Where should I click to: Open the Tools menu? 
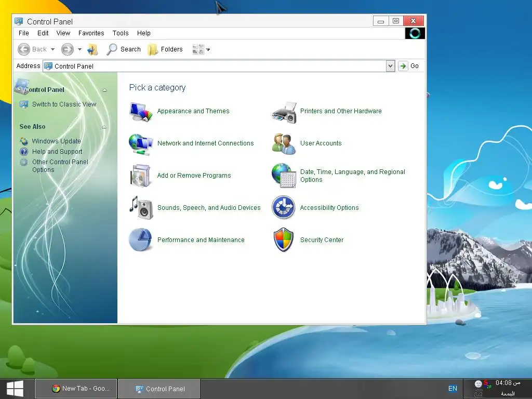(x=121, y=33)
